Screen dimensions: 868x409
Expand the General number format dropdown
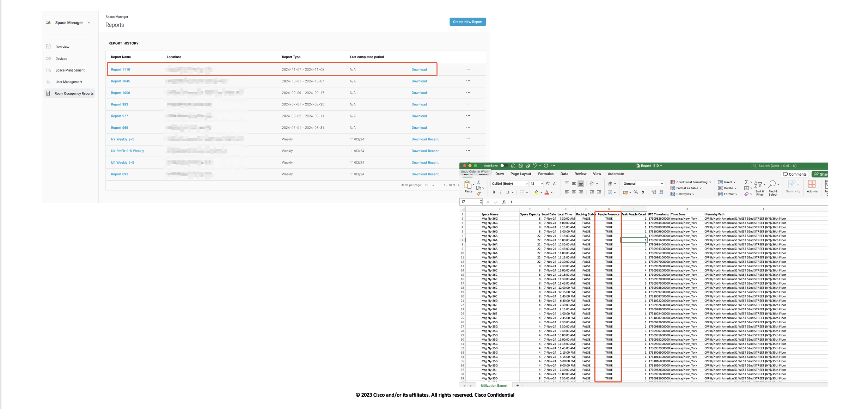(x=662, y=184)
